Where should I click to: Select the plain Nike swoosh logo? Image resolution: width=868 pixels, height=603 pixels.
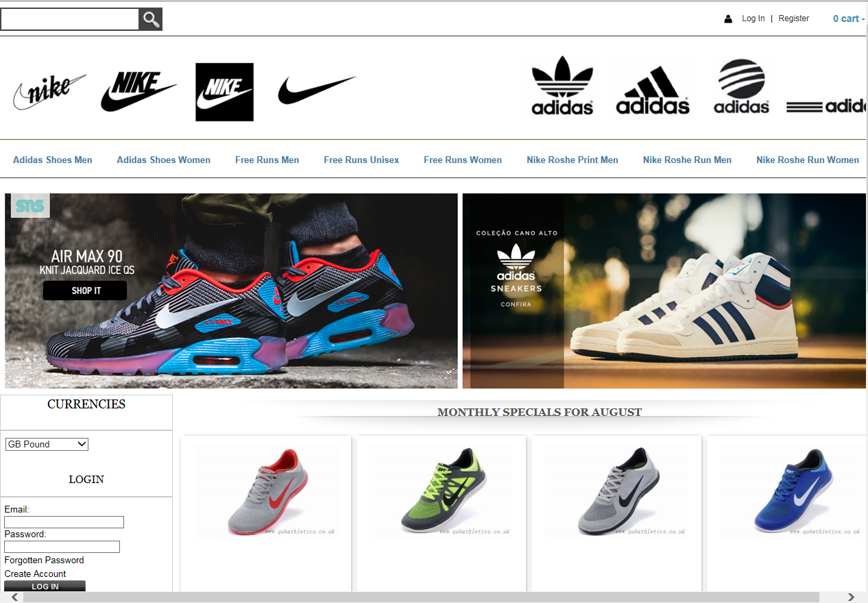click(x=317, y=90)
